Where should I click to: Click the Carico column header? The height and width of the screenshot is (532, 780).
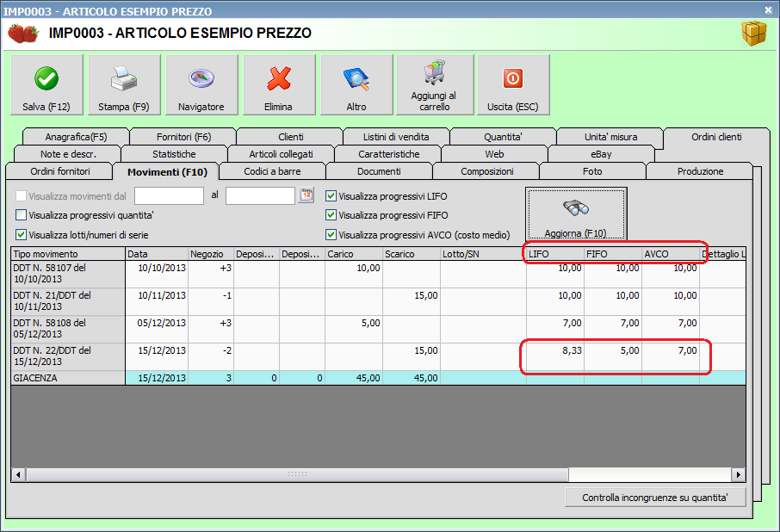pos(354,254)
